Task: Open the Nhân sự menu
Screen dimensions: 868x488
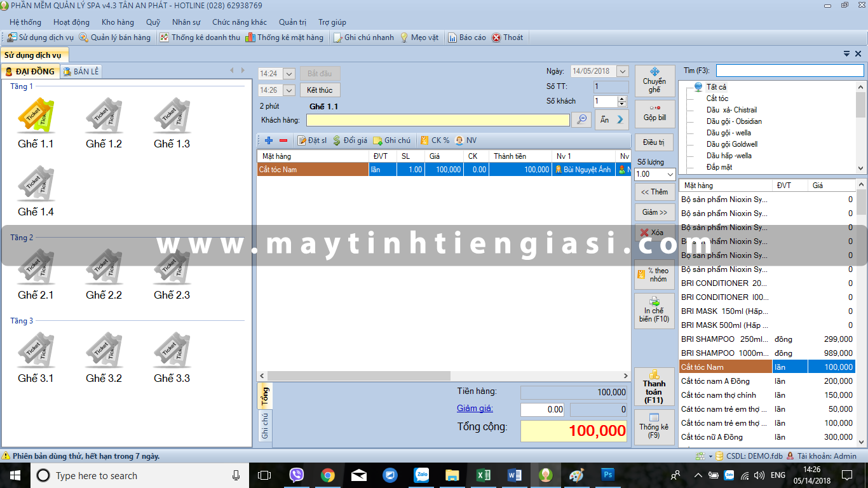Action: [186, 22]
